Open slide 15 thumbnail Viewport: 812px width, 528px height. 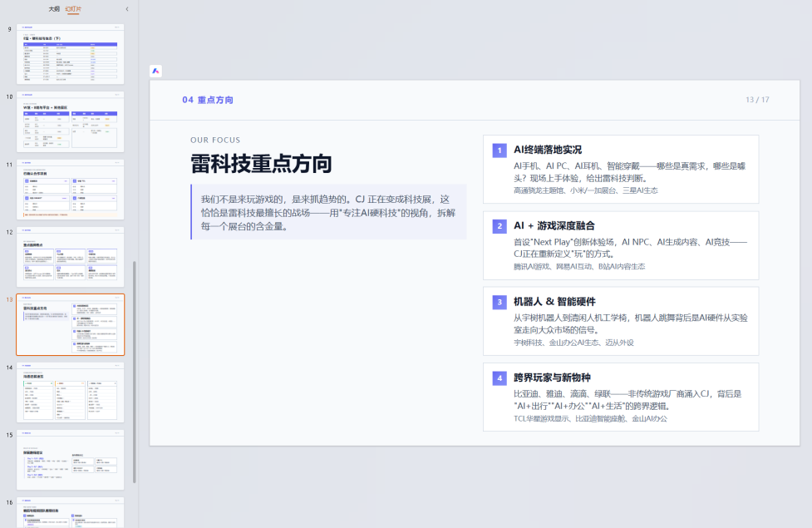71,460
